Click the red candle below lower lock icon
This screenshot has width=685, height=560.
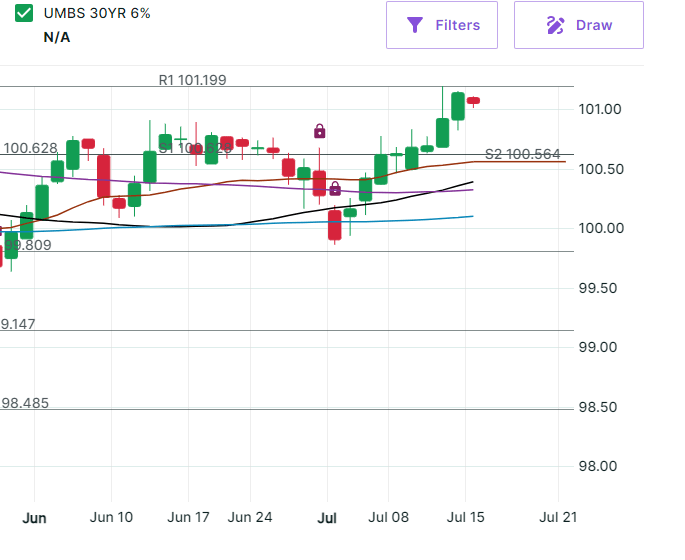point(335,224)
